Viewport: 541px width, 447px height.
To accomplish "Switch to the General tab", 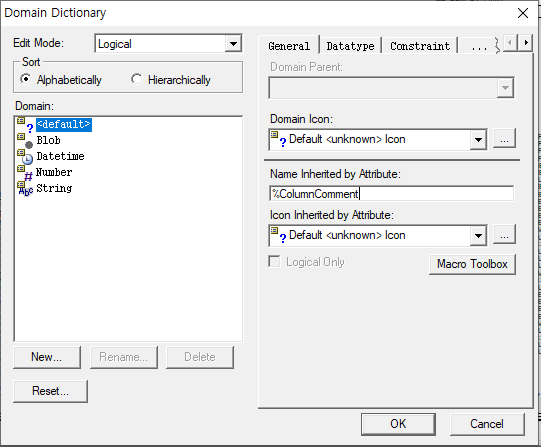I will point(289,46).
